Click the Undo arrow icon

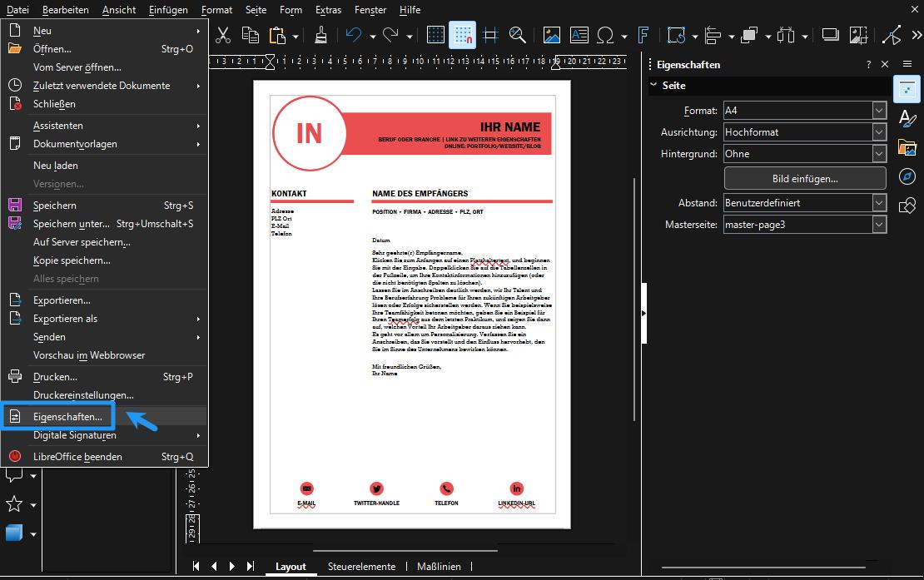pos(354,35)
